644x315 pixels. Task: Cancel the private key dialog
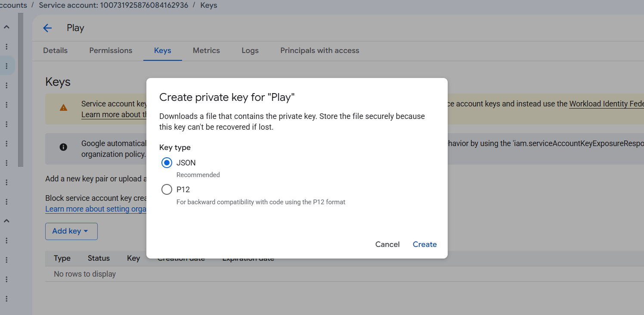387,244
